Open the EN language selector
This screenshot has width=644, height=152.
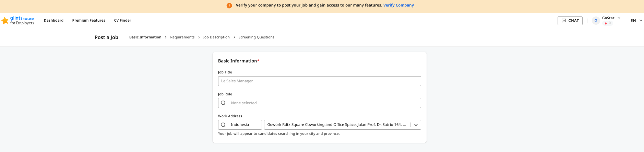(x=636, y=21)
